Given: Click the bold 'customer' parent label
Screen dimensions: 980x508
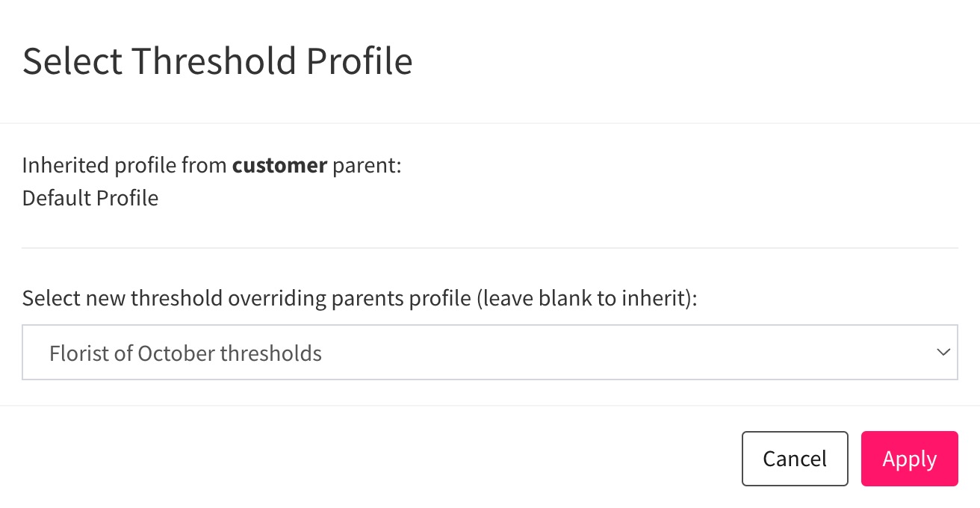Looking at the screenshot, I should (279, 164).
